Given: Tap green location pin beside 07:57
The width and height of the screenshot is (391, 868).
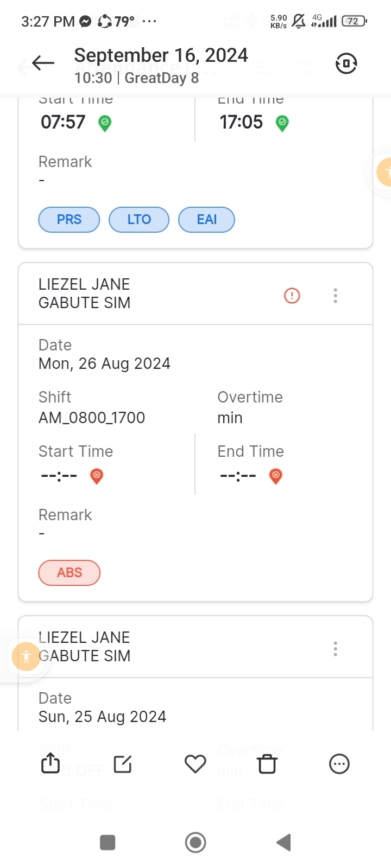Looking at the screenshot, I should (x=105, y=123).
